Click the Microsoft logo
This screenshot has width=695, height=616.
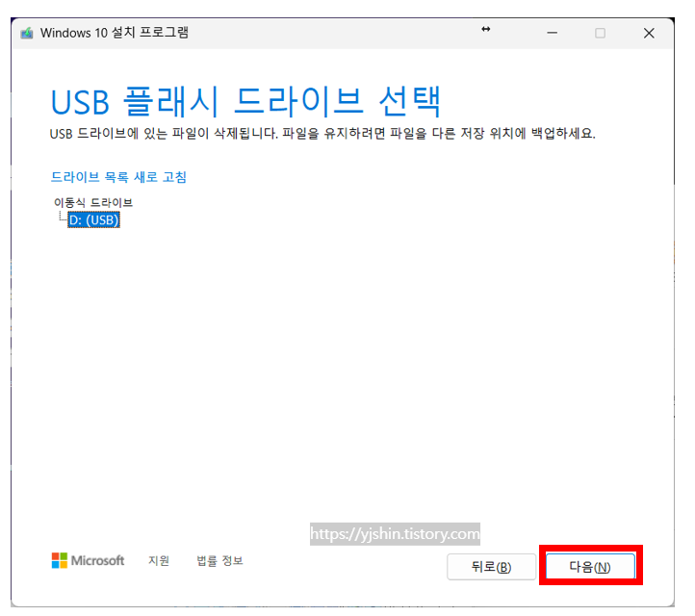[88, 560]
